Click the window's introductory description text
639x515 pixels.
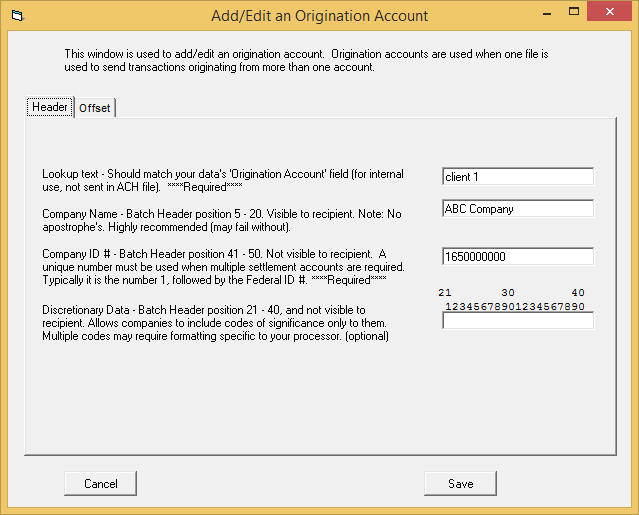tap(305, 60)
